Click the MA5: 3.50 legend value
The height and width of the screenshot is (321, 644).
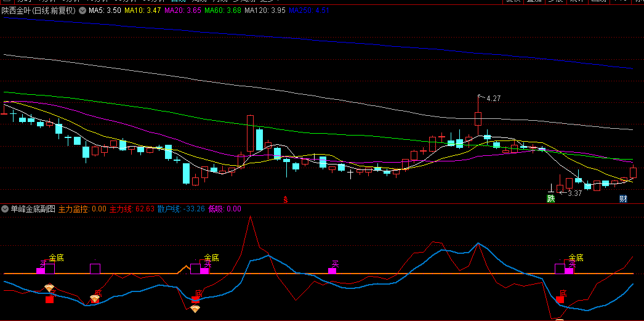click(x=105, y=10)
